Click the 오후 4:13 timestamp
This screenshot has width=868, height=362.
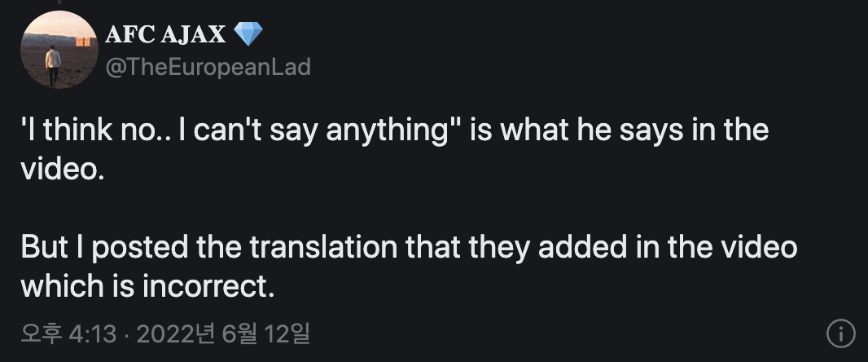(x=68, y=333)
